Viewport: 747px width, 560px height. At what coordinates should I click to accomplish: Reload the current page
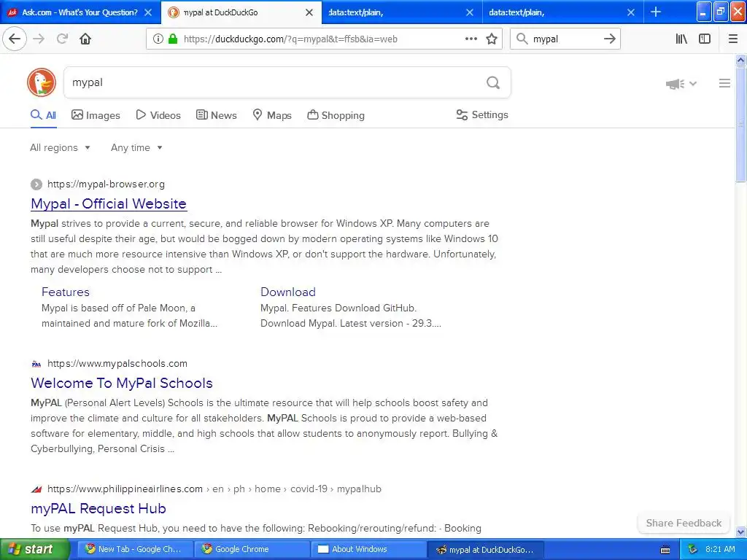coord(62,39)
